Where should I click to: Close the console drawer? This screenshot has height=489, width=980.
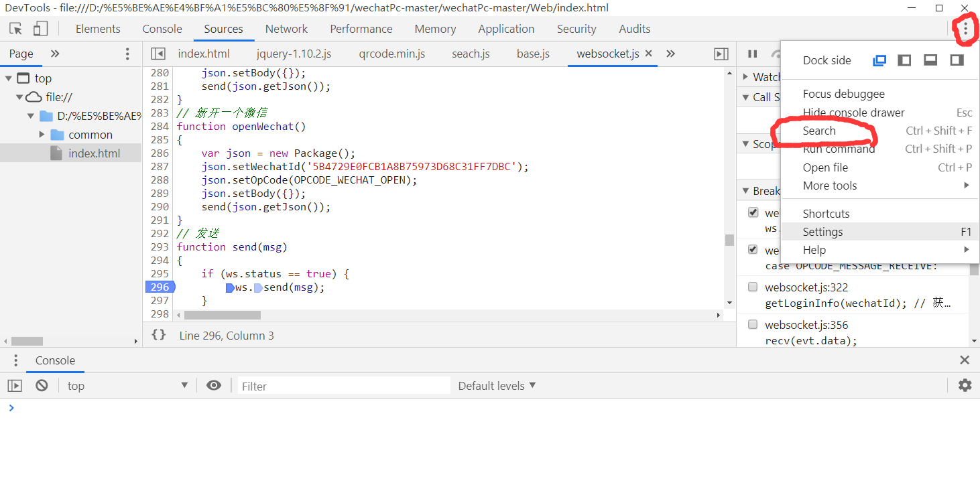pos(965,360)
